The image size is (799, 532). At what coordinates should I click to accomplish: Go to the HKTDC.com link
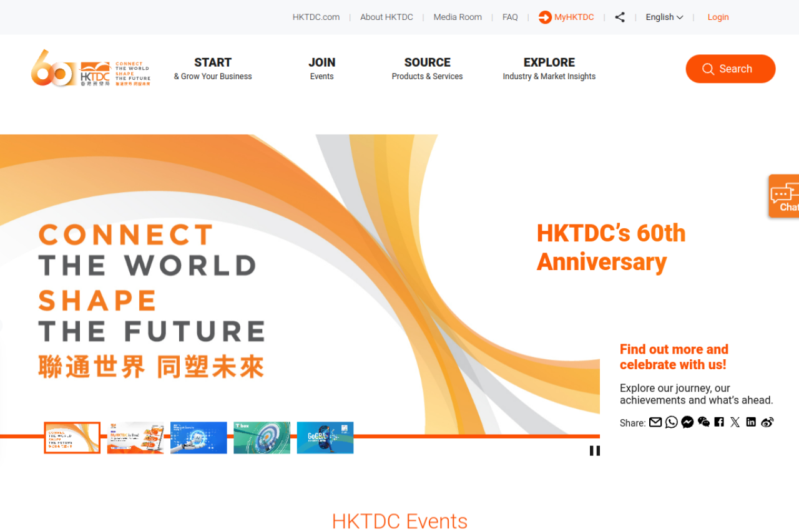tap(316, 17)
